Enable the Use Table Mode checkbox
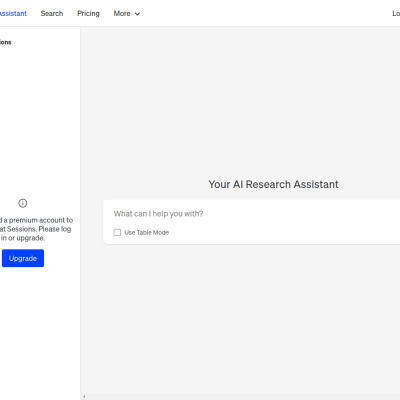The height and width of the screenshot is (400, 400). pyautogui.click(x=117, y=232)
